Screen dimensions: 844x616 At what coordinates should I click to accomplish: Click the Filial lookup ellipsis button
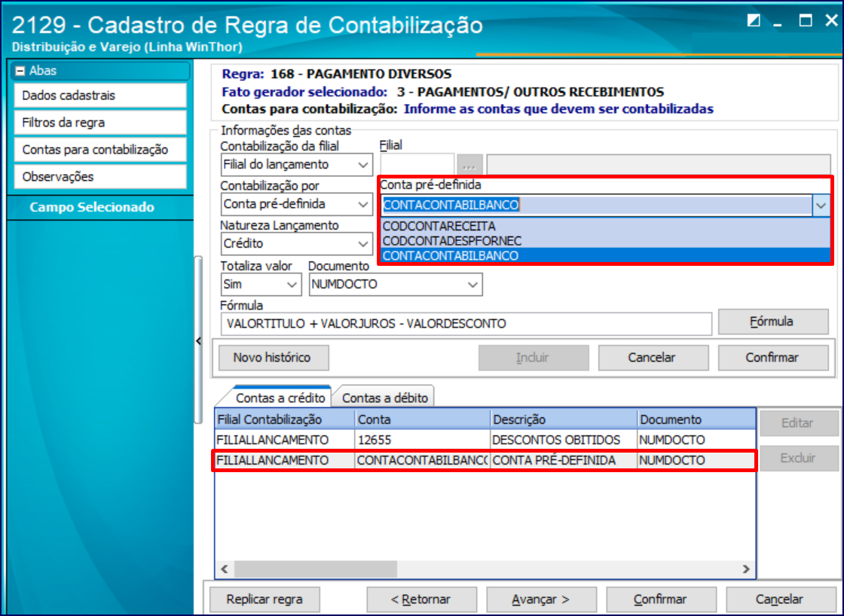(x=469, y=165)
